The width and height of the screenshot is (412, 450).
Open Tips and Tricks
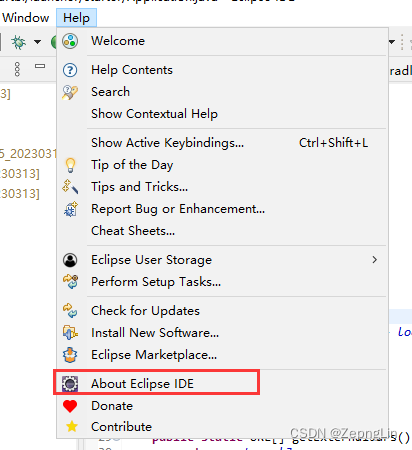pos(222,187)
